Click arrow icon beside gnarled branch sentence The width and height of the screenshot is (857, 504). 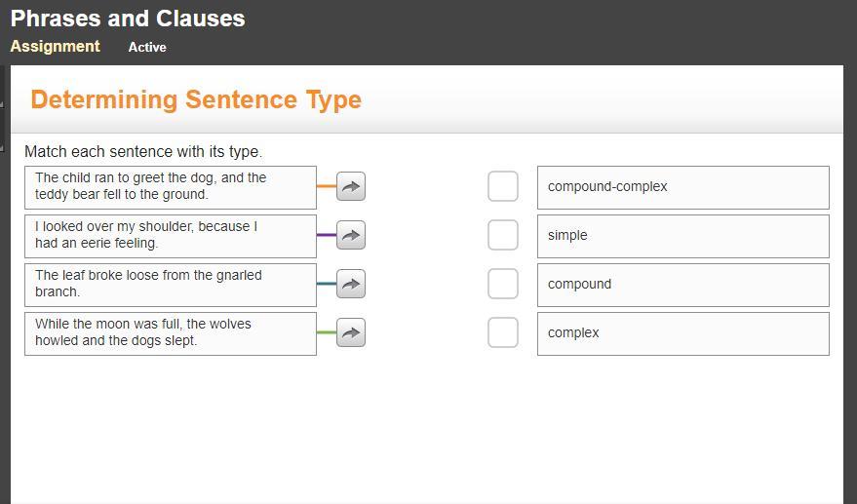point(351,285)
